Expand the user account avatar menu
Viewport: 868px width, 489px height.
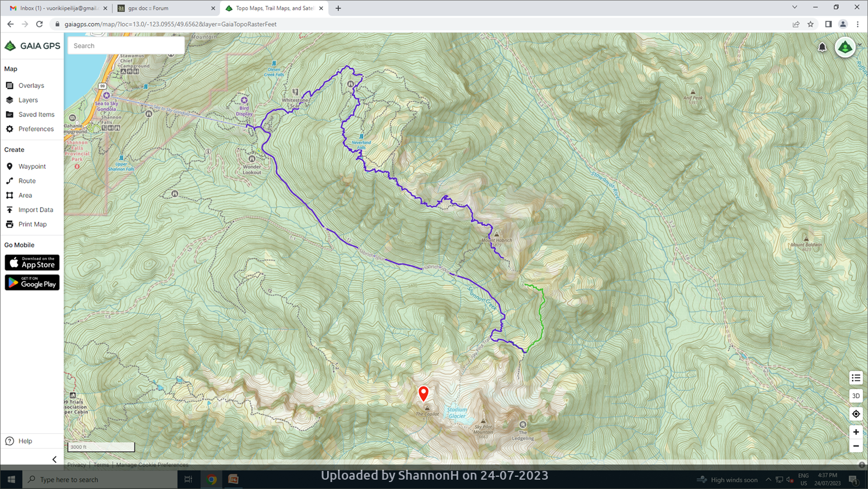846,47
